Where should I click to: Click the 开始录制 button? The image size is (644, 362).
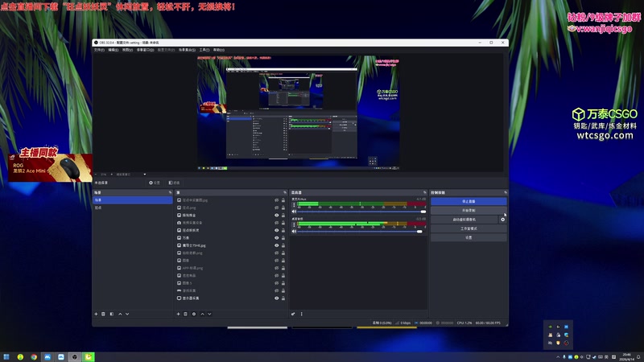point(469,211)
